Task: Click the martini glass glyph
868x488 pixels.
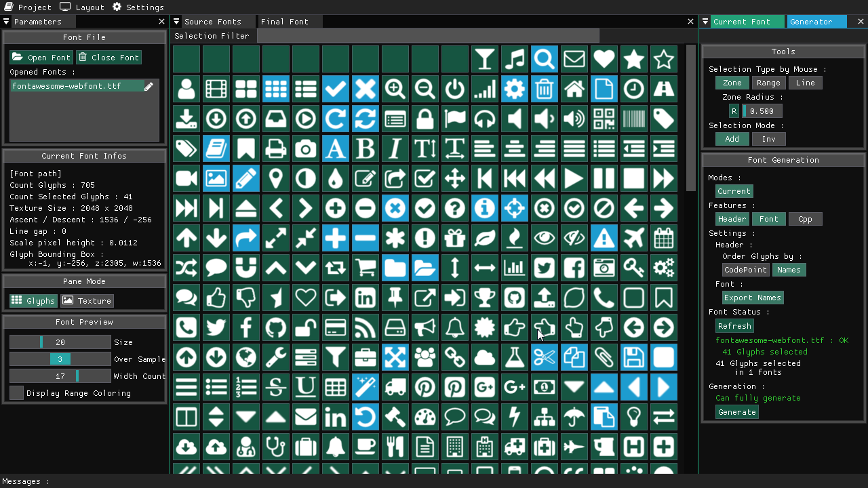Action: (484, 60)
